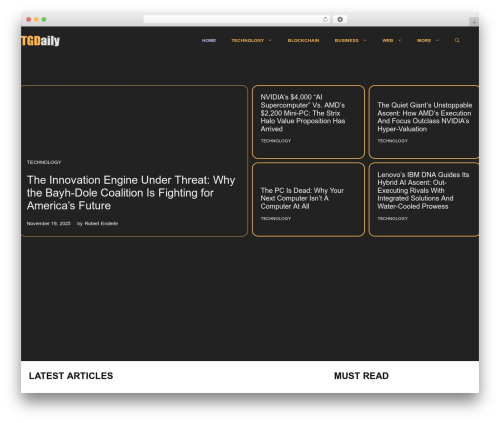Click the TGDaily logo
Image resolution: width=500 pixels, height=423 pixels.
[x=40, y=41]
